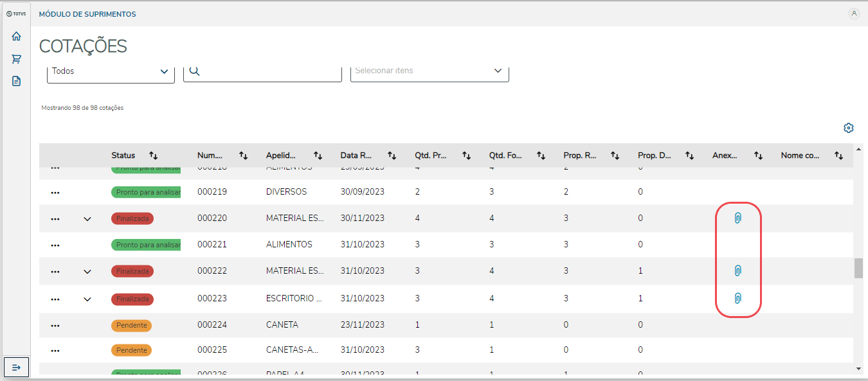
Task: Open the Todos filter dropdown
Action: (111, 71)
